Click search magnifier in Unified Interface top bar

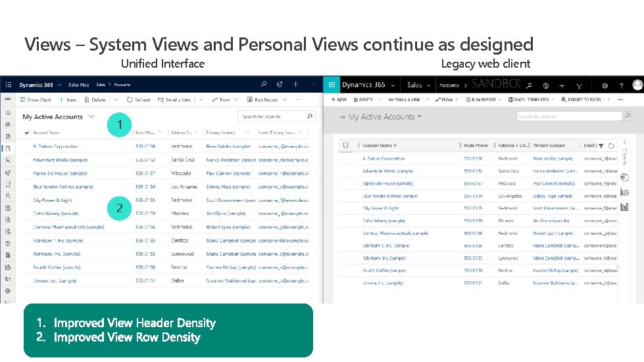pos(264,85)
